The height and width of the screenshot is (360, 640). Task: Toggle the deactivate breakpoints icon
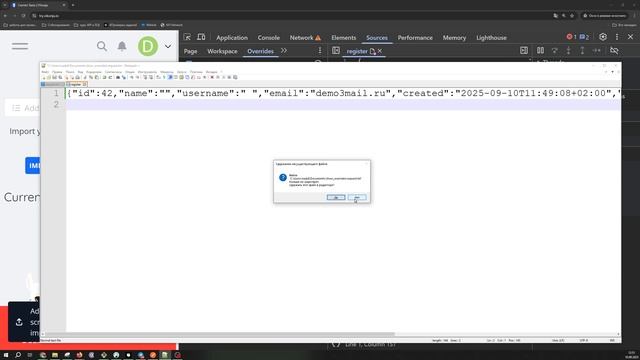614,51
